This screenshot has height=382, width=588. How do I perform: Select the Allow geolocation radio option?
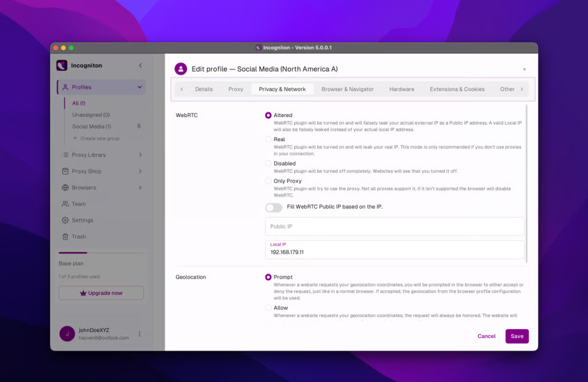point(268,308)
